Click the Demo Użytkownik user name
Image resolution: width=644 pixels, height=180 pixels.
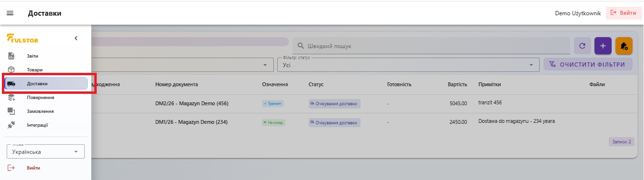click(x=578, y=13)
